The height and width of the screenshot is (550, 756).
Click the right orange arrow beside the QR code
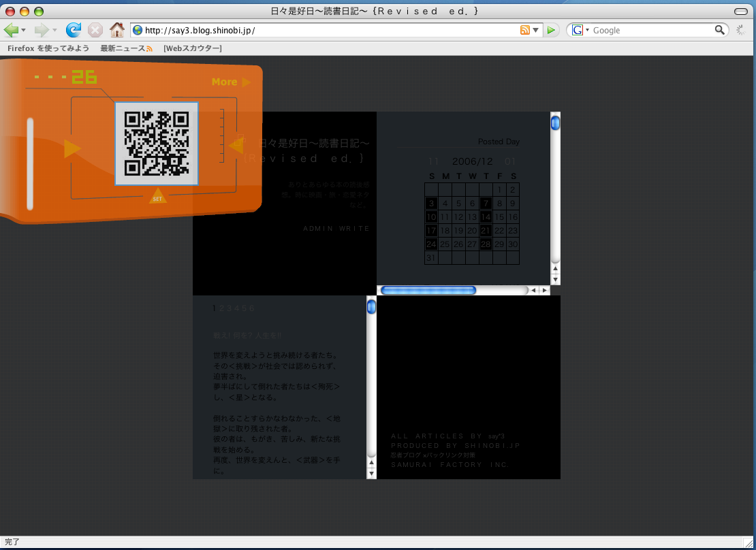point(236,145)
